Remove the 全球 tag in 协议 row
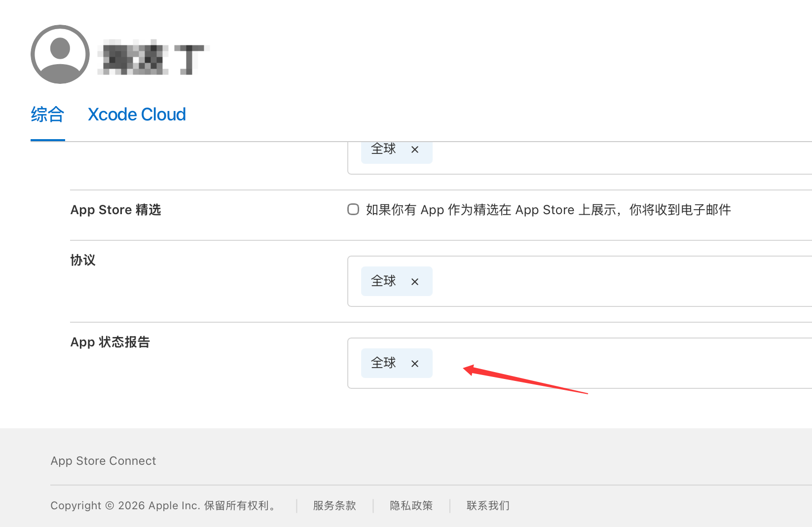 pos(415,282)
